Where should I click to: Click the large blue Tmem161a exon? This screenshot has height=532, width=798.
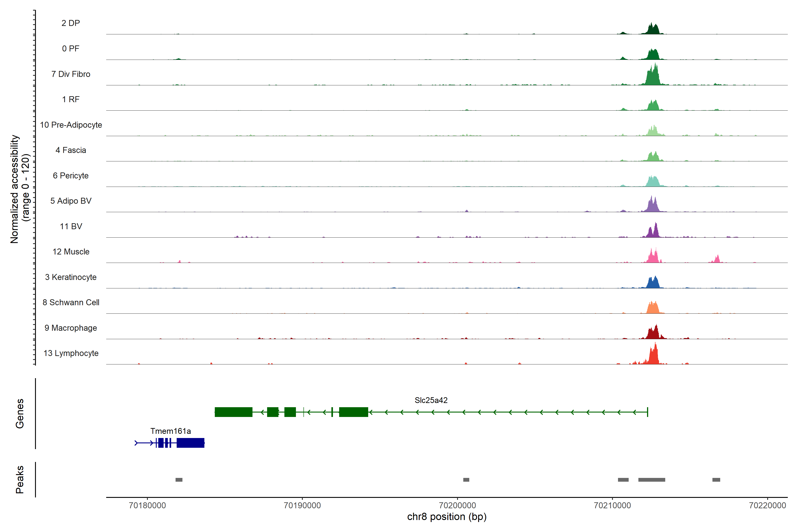coord(190,443)
